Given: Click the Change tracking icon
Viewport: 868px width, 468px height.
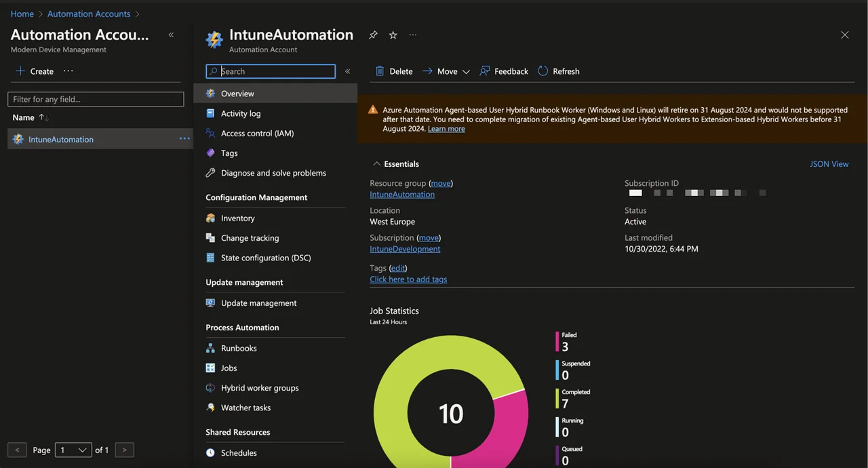Looking at the screenshot, I should (x=210, y=237).
